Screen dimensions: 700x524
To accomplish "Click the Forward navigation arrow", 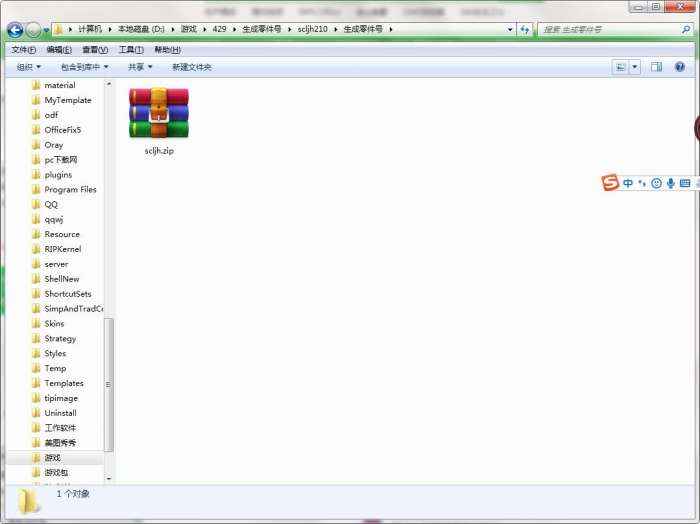I will pyautogui.click(x=33, y=30).
